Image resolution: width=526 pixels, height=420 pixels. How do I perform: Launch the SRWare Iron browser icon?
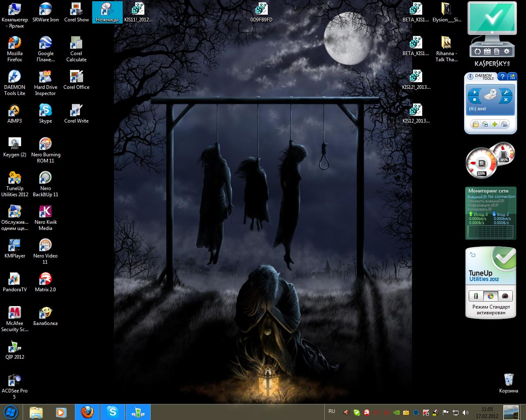pos(45,12)
